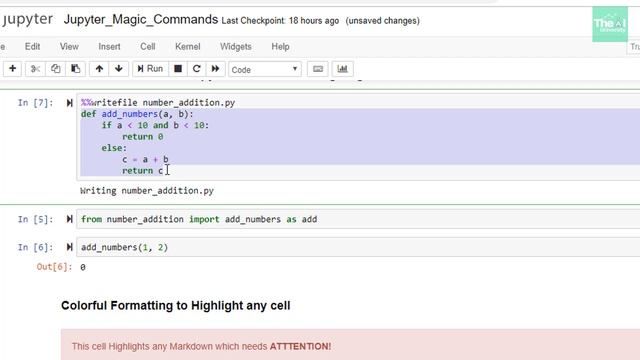Select the In [5] cell prompt
Screen dimensions: 640x360
coord(36,220)
